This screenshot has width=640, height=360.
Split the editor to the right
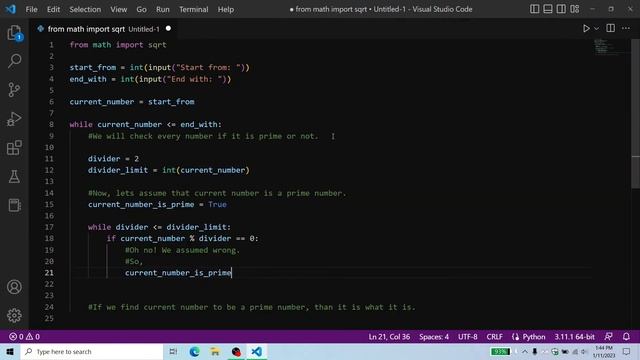tap(611, 28)
